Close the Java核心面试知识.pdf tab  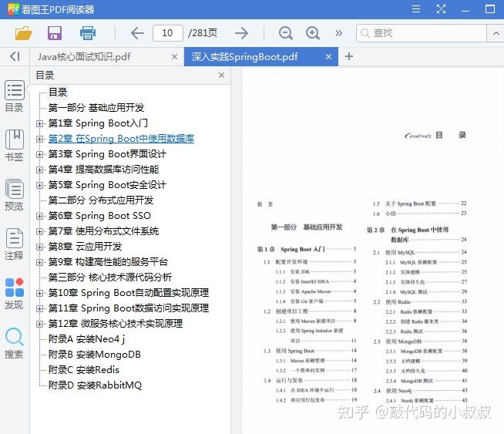pyautogui.click(x=174, y=57)
